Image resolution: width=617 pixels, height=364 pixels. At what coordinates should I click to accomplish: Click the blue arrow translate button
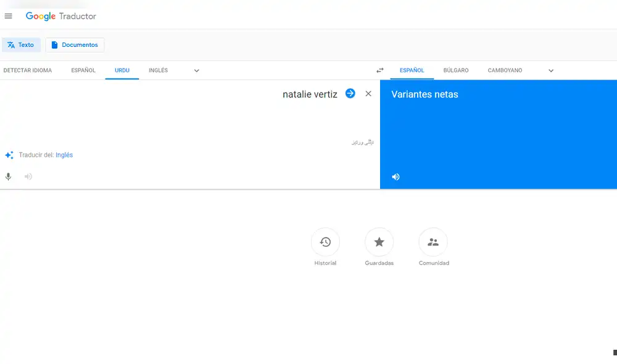(x=350, y=93)
